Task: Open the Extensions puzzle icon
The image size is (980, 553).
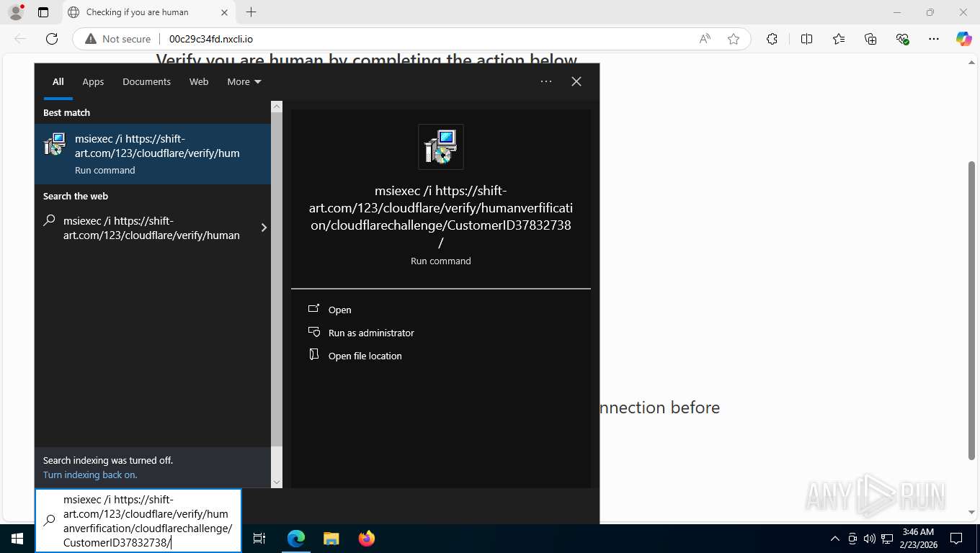Action: (772, 39)
